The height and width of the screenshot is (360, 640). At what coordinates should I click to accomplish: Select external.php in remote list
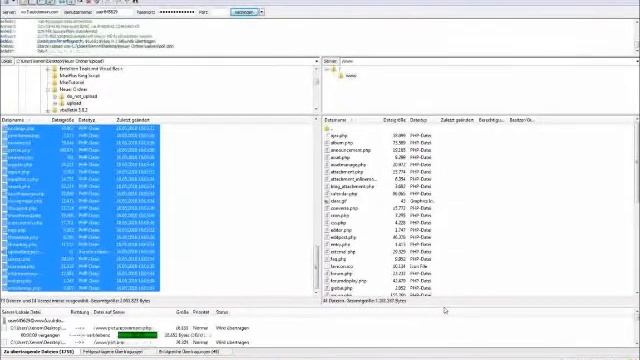(343, 252)
